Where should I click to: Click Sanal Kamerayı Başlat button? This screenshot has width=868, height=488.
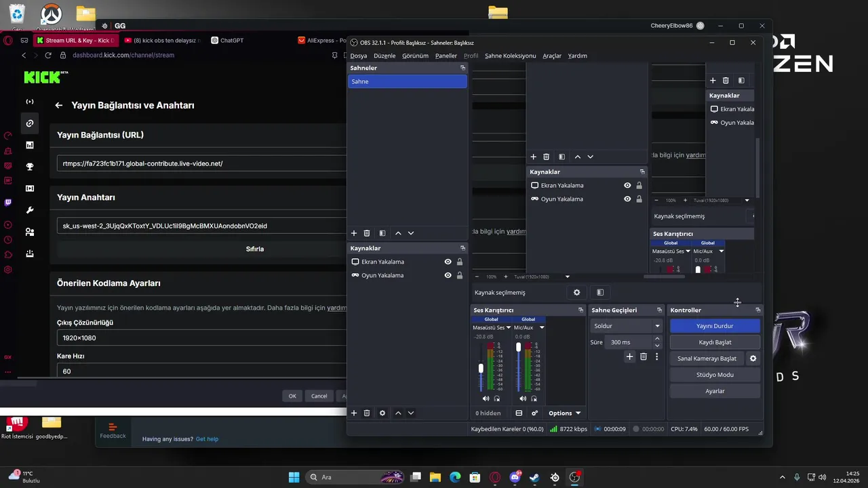pyautogui.click(x=707, y=359)
